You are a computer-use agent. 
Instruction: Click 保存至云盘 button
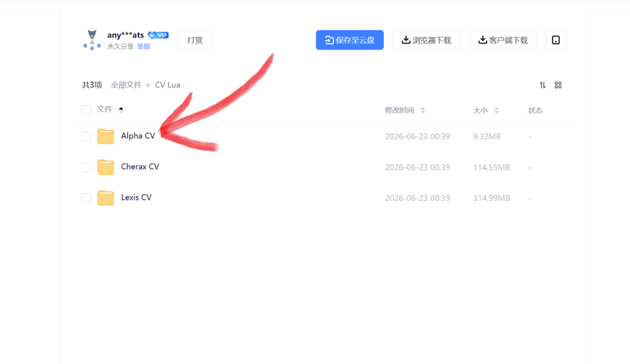(349, 40)
